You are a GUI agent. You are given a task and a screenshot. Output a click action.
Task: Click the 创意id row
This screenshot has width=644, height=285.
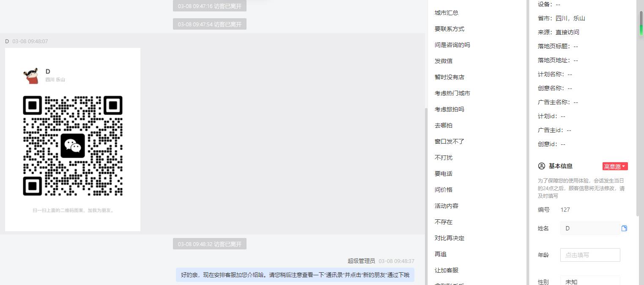551,144
